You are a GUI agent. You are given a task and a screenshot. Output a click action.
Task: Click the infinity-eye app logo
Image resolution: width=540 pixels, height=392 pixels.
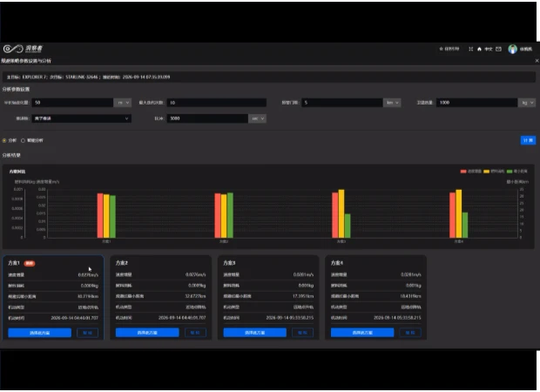click(13, 49)
